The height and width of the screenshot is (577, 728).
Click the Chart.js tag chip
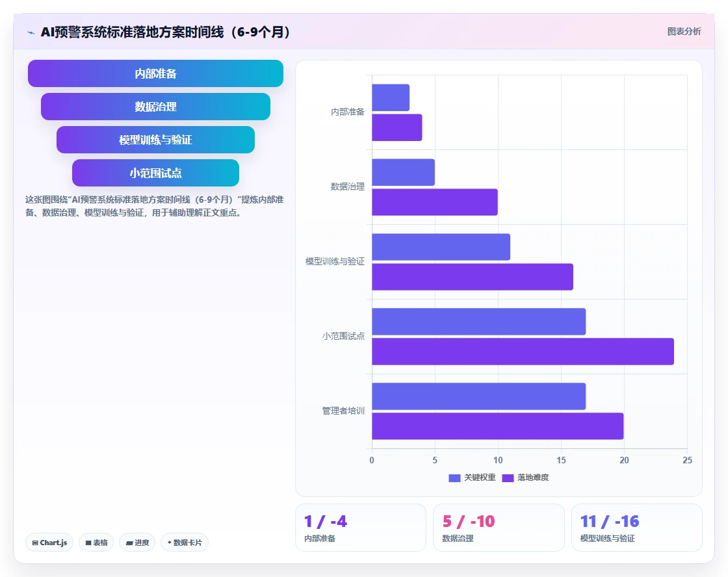click(x=49, y=542)
